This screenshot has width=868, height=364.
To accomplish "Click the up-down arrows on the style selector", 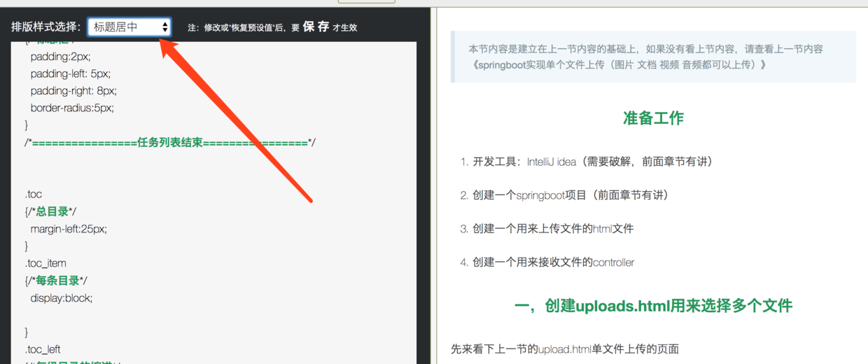I will pyautogui.click(x=165, y=27).
